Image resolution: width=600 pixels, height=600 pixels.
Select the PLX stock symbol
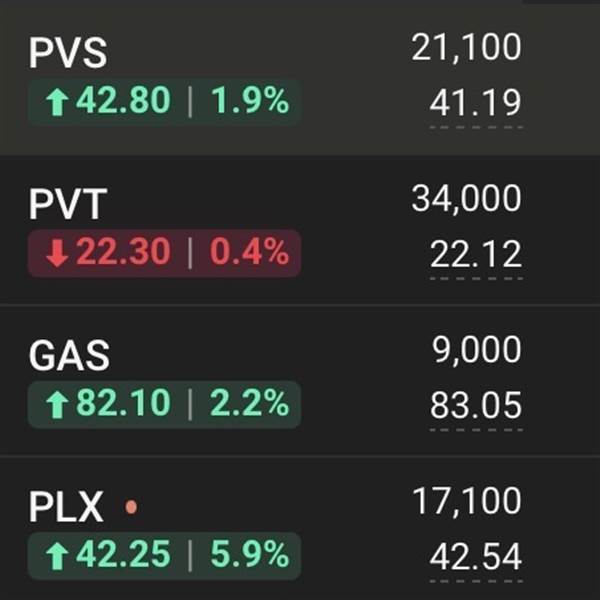click(x=67, y=507)
